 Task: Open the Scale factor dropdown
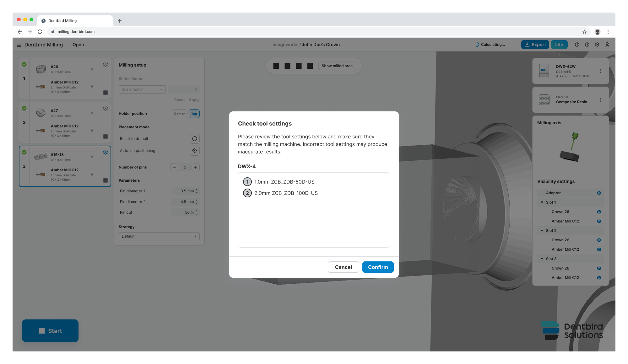(x=142, y=89)
